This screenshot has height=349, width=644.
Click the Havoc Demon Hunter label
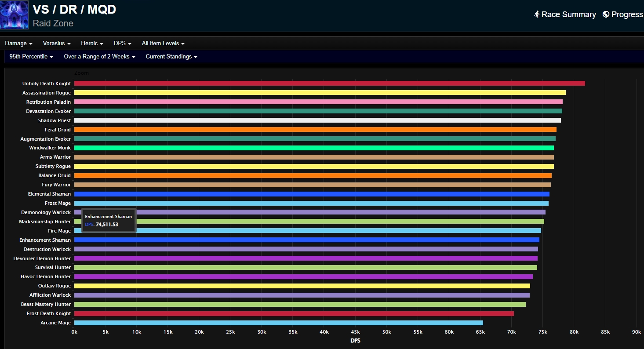tap(46, 276)
